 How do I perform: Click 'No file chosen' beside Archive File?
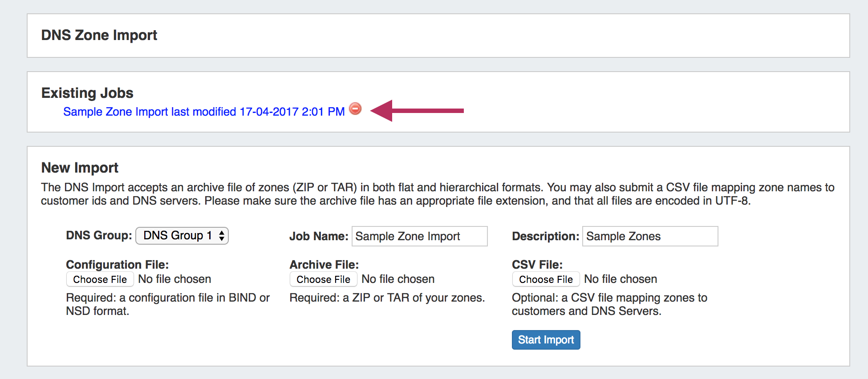(398, 279)
